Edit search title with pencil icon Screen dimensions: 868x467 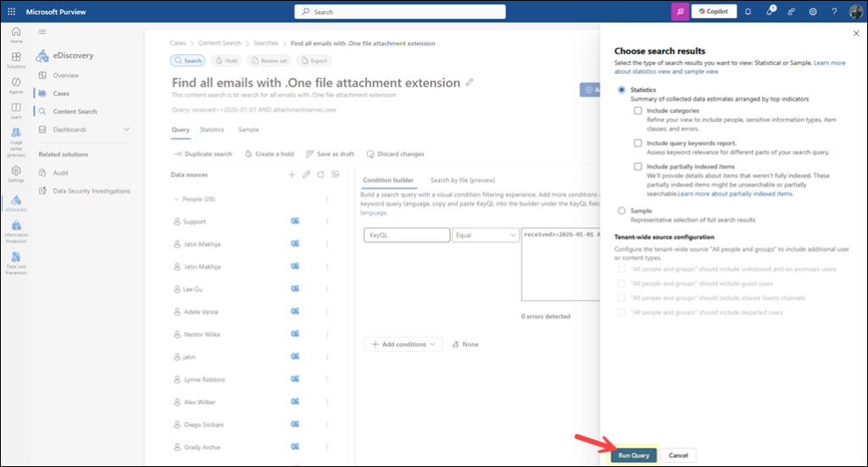point(470,82)
